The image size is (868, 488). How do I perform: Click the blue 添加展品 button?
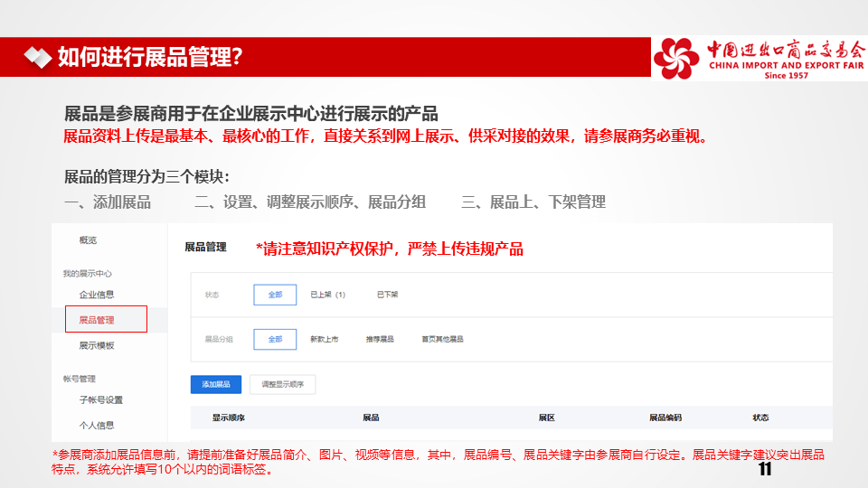pyautogui.click(x=215, y=384)
